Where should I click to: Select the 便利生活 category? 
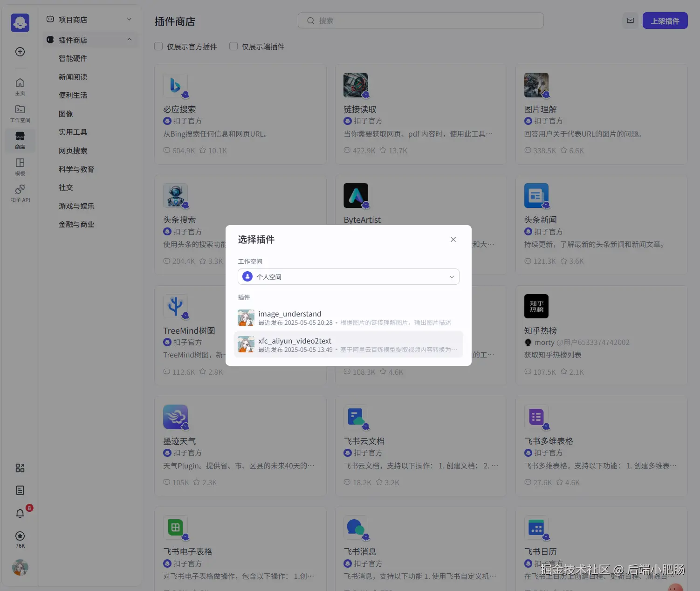[73, 95]
